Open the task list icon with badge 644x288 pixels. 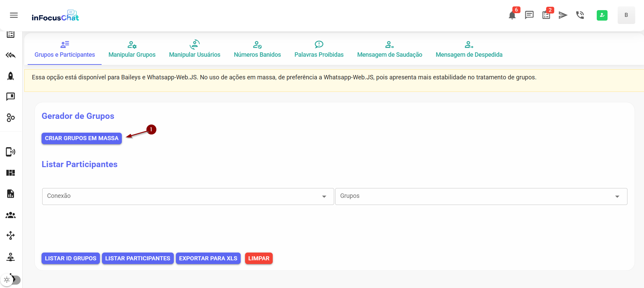coord(546,15)
